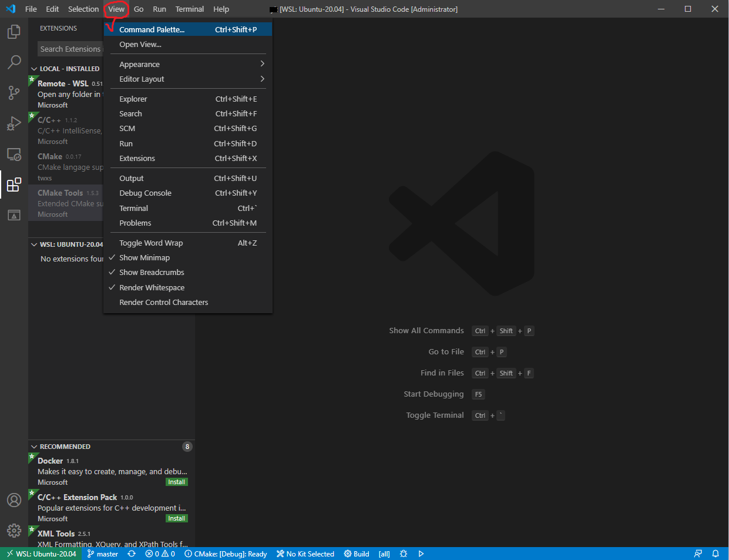Open Remote Explorer in the activity bar

(x=14, y=155)
